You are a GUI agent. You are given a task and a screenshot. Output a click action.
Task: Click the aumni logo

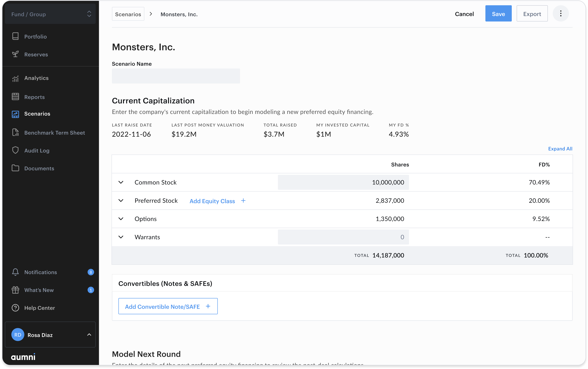click(x=23, y=357)
